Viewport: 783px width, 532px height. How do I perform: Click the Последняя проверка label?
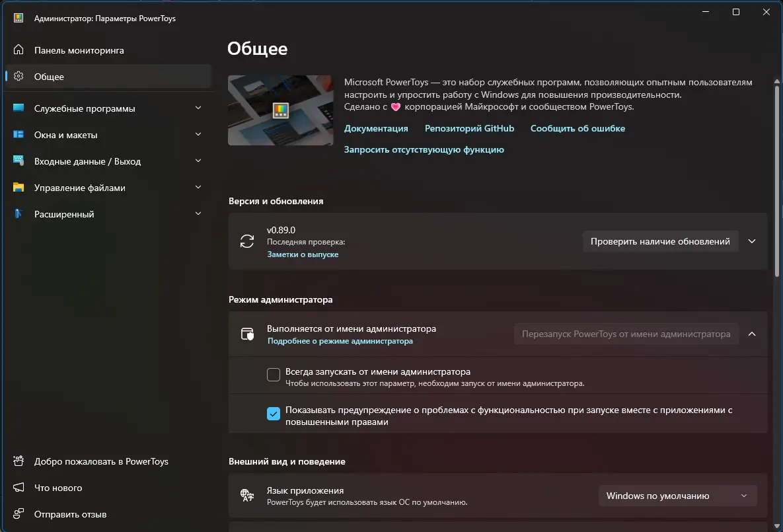[x=306, y=242]
